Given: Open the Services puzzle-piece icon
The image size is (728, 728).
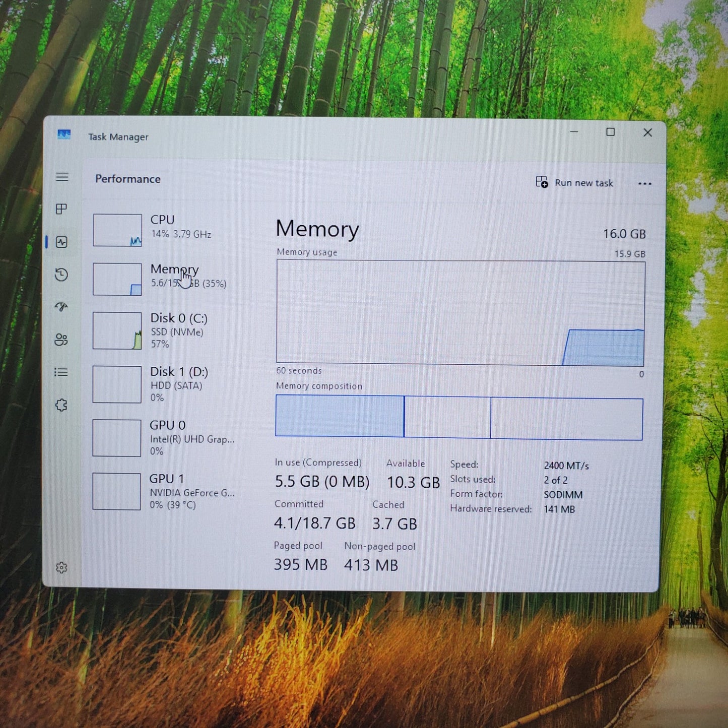Looking at the screenshot, I should pos(61,405).
